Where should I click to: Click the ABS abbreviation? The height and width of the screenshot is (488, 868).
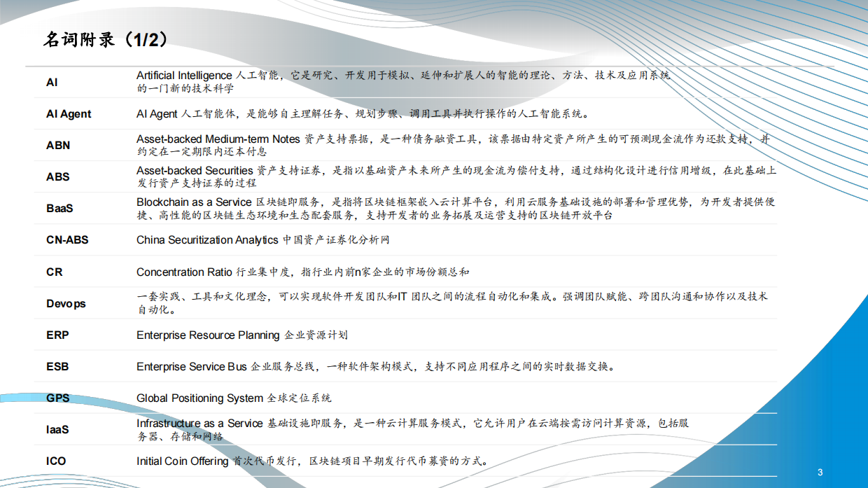click(58, 177)
